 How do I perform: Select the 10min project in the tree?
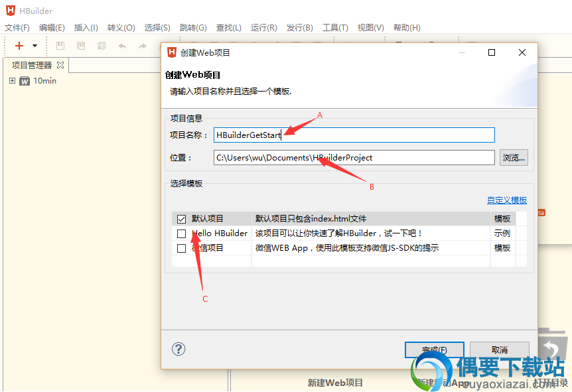pyautogui.click(x=44, y=80)
